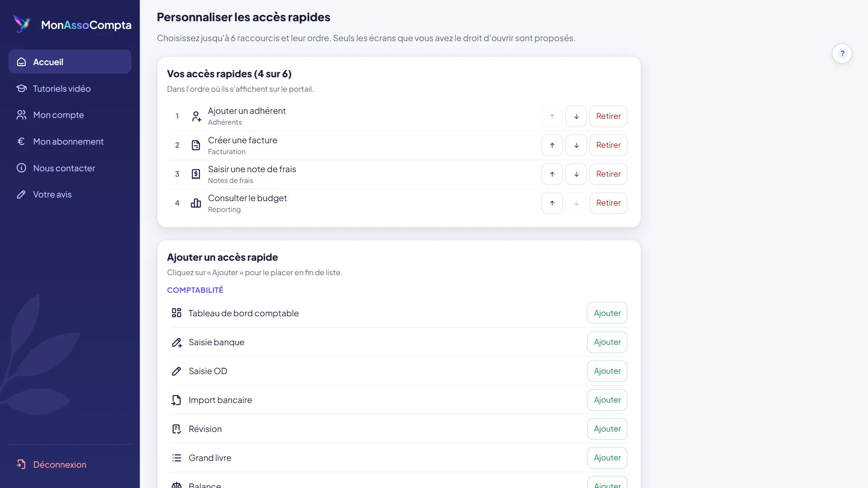This screenshot has height=488, width=868.
Task: Remove 'Créer une facture' with Retirer
Action: [x=608, y=145]
